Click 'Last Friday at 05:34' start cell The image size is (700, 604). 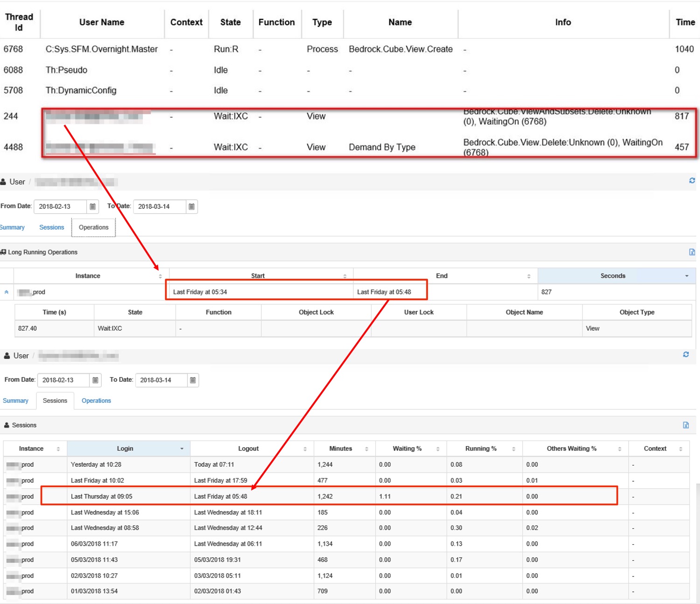point(200,292)
